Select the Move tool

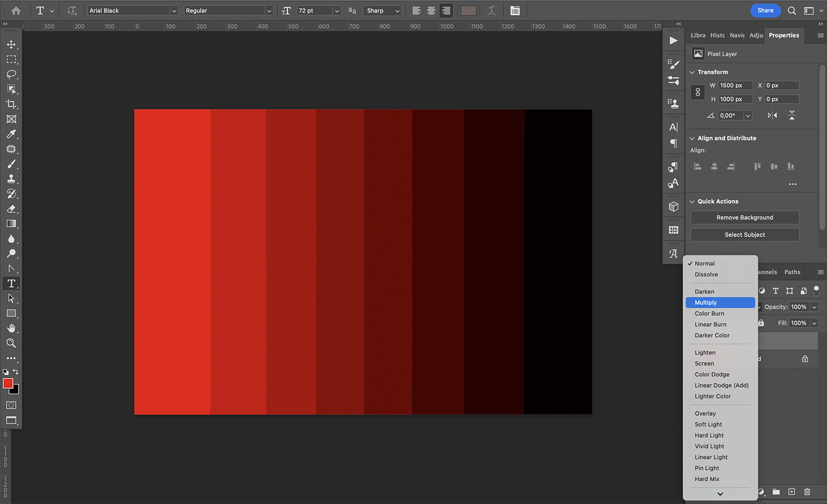pyautogui.click(x=11, y=45)
